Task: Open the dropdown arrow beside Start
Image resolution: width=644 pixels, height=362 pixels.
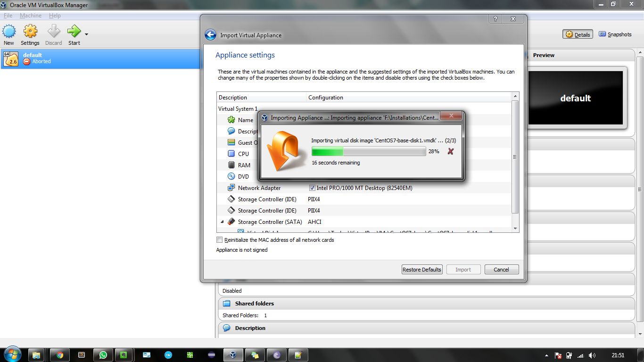Action: tap(87, 34)
